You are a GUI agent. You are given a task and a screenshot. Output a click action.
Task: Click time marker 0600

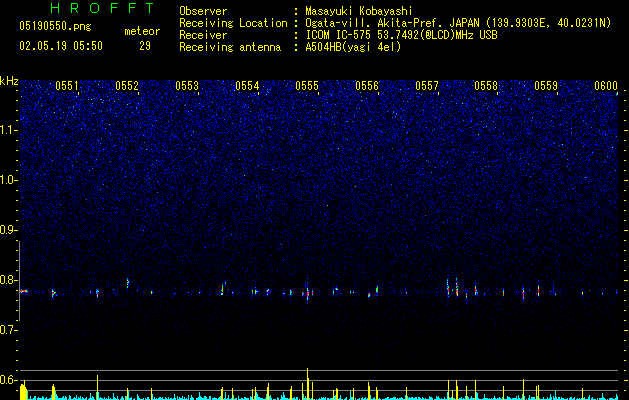(606, 86)
